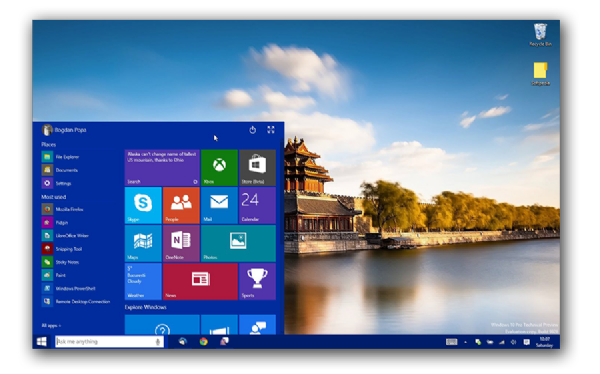Click the power button icon
This screenshot has width=600, height=374.
click(253, 130)
